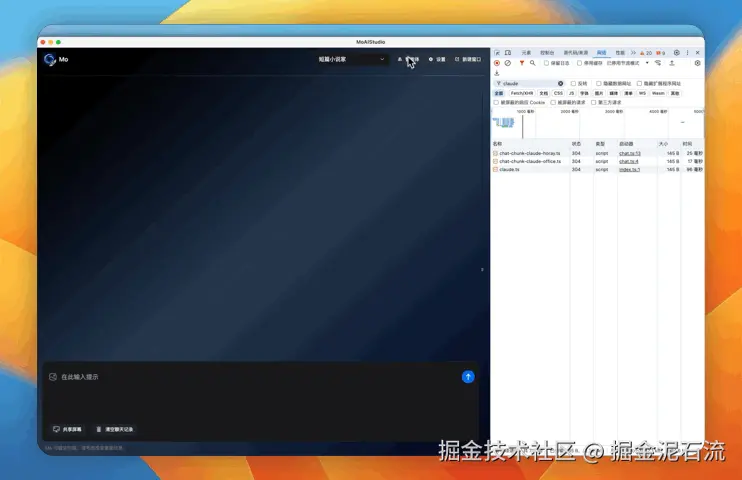Viewport: 742px width, 480px height.
Task: Click the attachment icon beside prompt placeholder
Action: pos(53,377)
